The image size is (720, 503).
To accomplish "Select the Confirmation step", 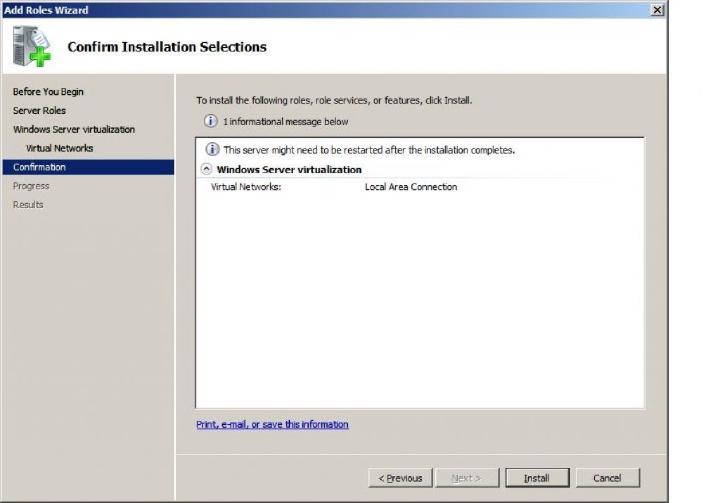I will coord(88,167).
